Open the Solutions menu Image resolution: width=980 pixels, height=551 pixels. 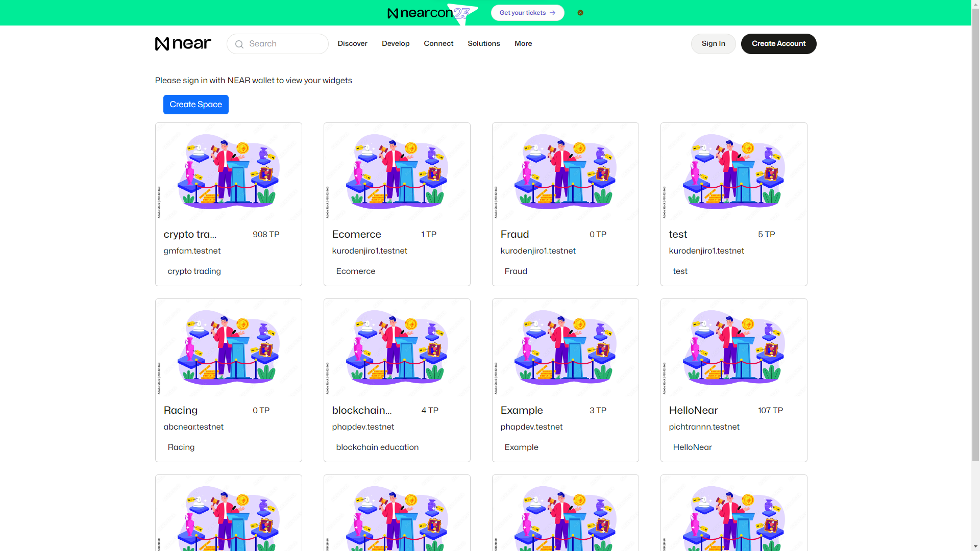(x=483, y=44)
